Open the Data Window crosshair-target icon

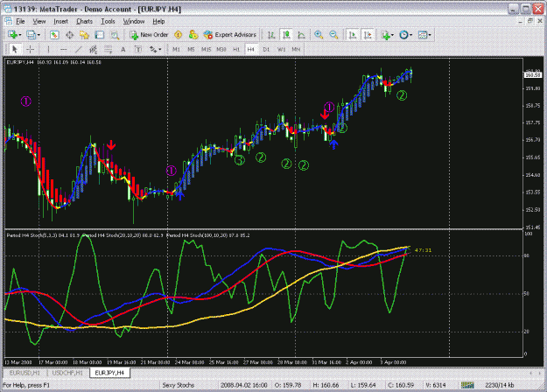[x=69, y=35]
